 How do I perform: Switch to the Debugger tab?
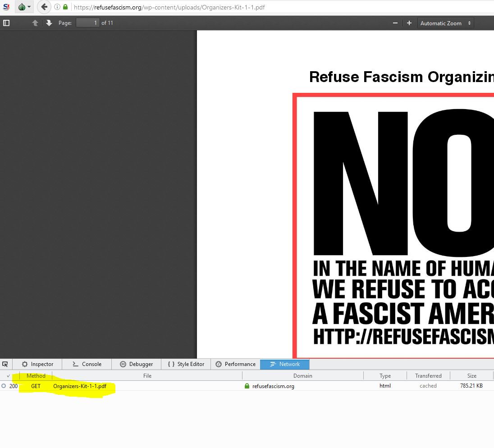(x=137, y=364)
